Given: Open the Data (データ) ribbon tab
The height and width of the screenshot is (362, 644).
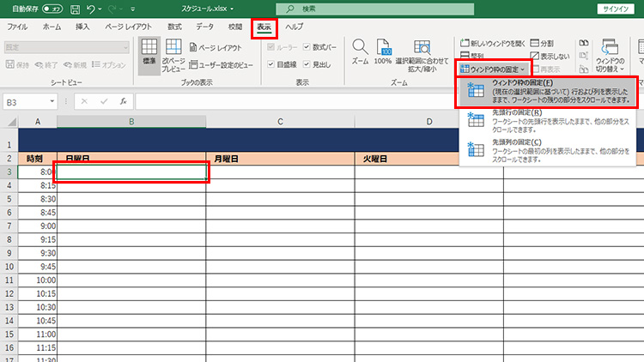Looking at the screenshot, I should pos(204,27).
